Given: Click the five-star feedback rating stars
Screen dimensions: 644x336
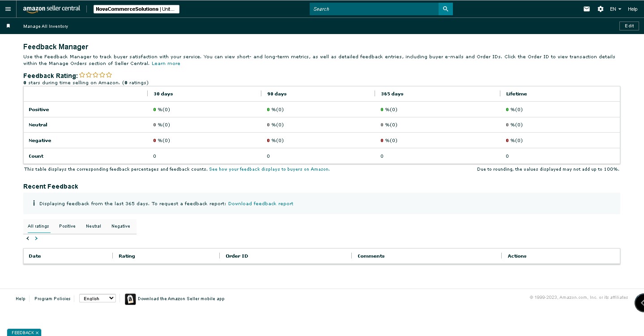Looking at the screenshot, I should (x=96, y=75).
